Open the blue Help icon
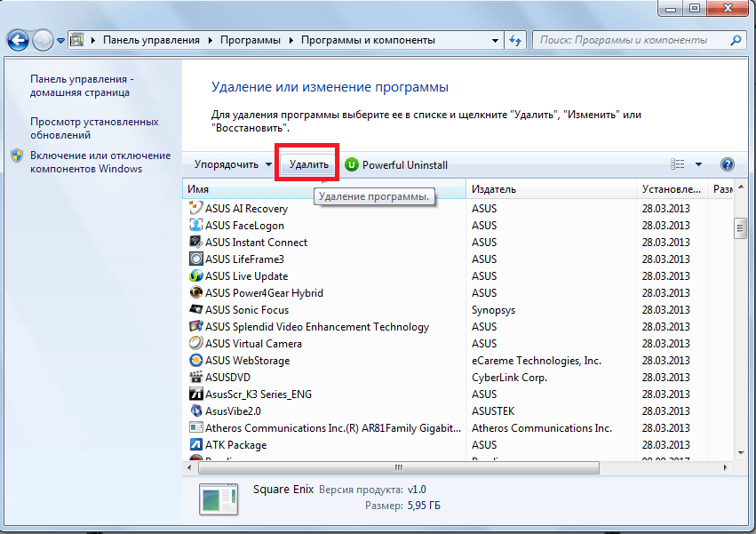 coord(727,164)
